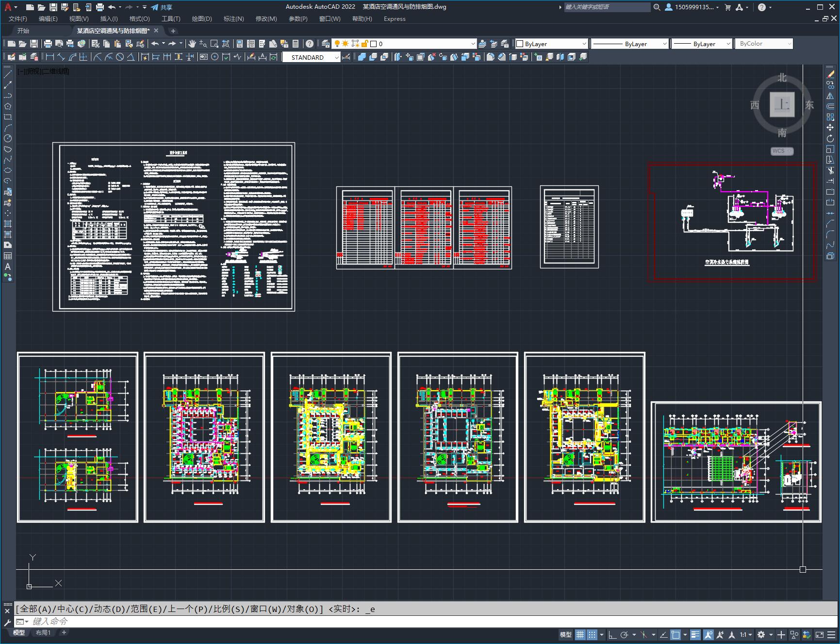Click the Plot print icon in standard toolbar
Image resolution: width=840 pixels, height=644 pixels.
tap(48, 44)
